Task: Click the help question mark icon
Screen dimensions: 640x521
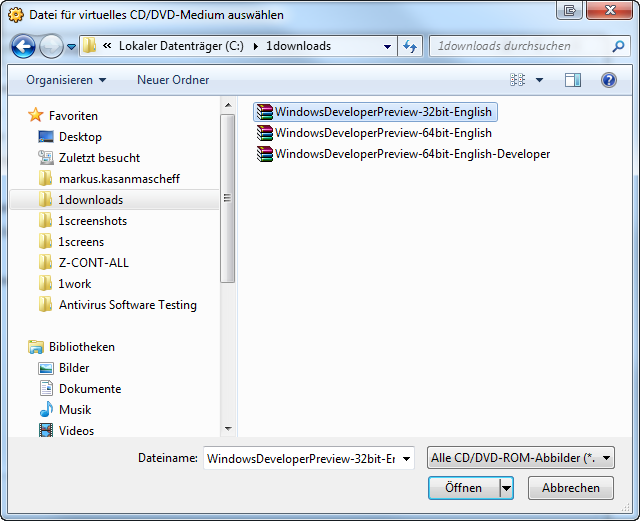Action: tap(608, 80)
